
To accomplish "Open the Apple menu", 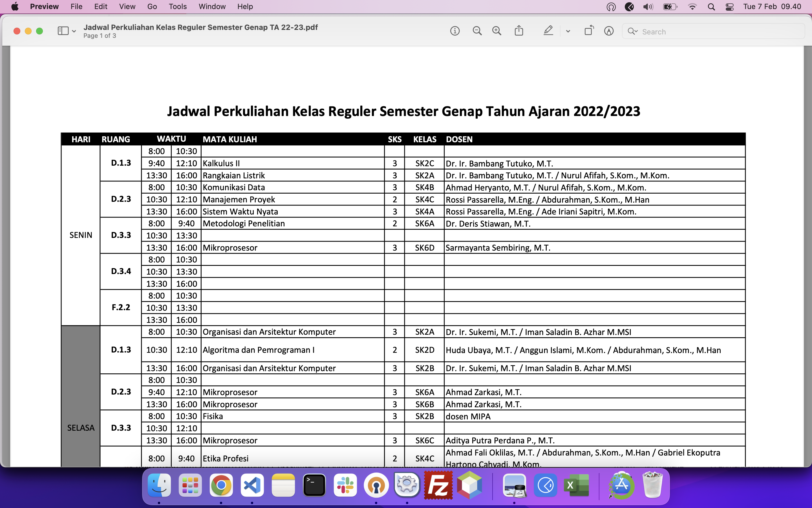I will click(15, 7).
